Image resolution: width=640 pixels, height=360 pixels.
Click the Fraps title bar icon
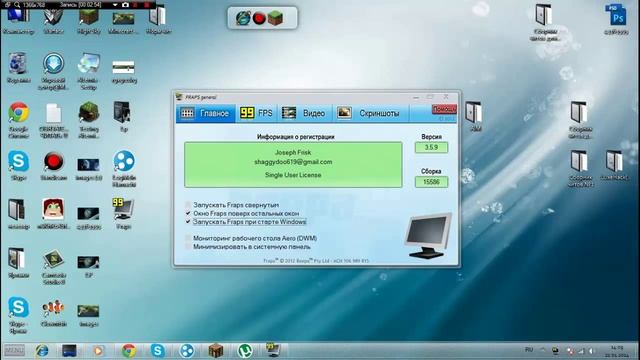pyautogui.click(x=179, y=97)
